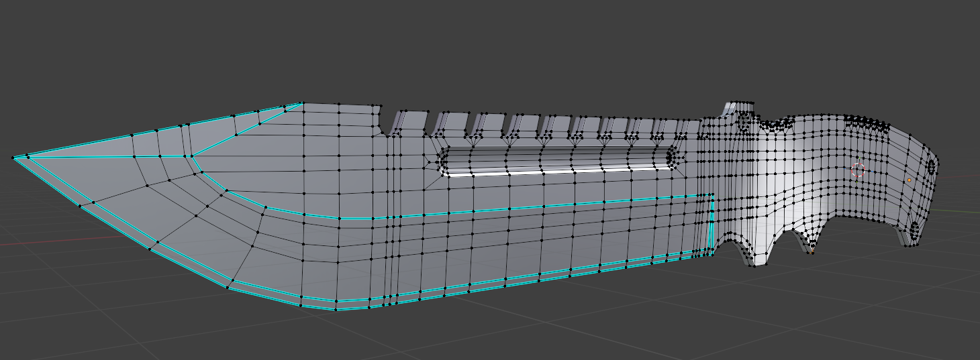Viewport: 980px width, 360px height.
Task: Click the 3D cursor on the knife handle
Action: 858,170
